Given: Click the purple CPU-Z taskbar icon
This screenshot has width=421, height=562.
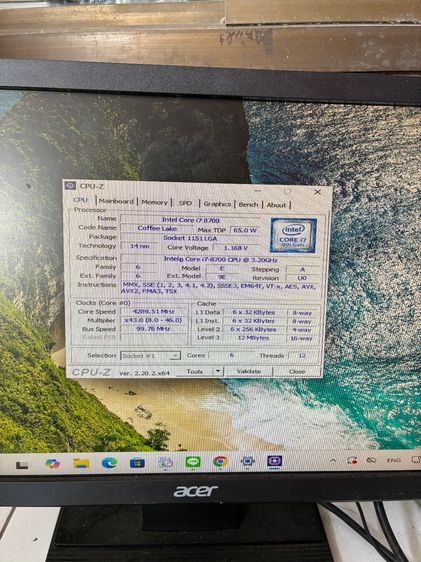Looking at the screenshot, I should [274, 461].
